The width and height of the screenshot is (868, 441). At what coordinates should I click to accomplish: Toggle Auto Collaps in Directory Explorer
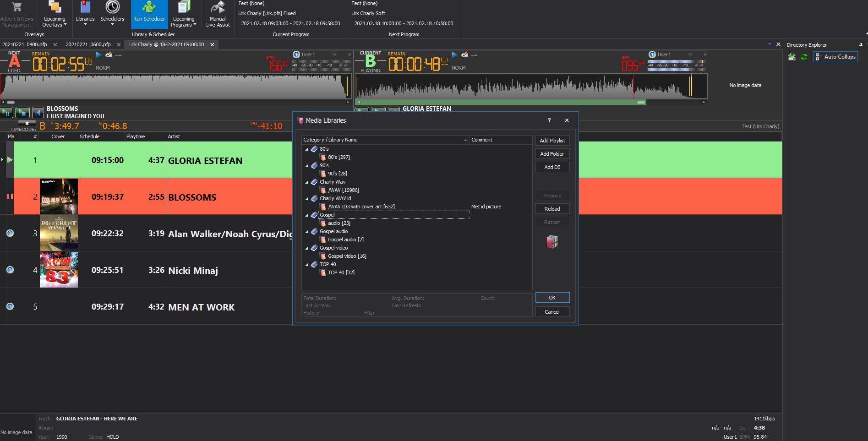tap(835, 57)
